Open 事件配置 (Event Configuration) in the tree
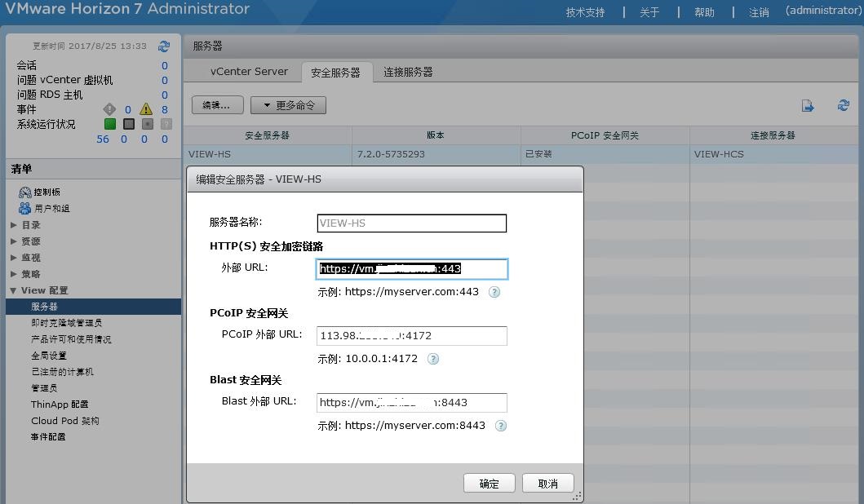Viewport: 864px width, 504px height. tap(48, 437)
